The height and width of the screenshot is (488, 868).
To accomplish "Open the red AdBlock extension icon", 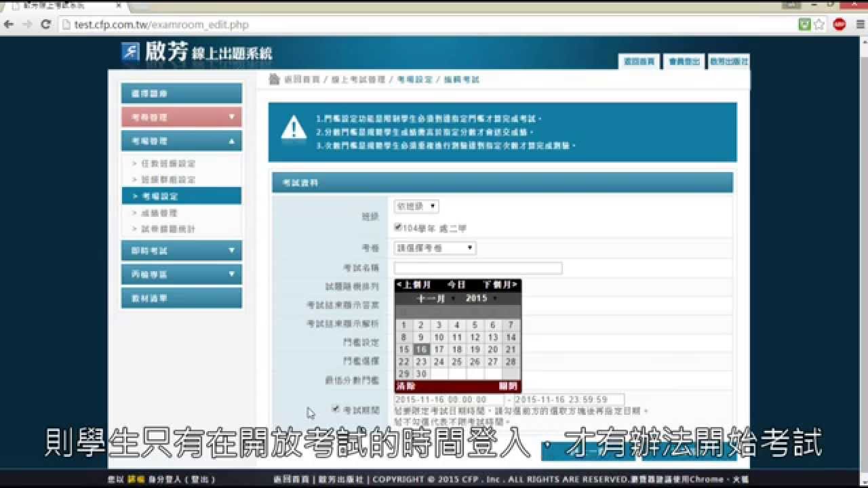I will pyautogui.click(x=840, y=24).
